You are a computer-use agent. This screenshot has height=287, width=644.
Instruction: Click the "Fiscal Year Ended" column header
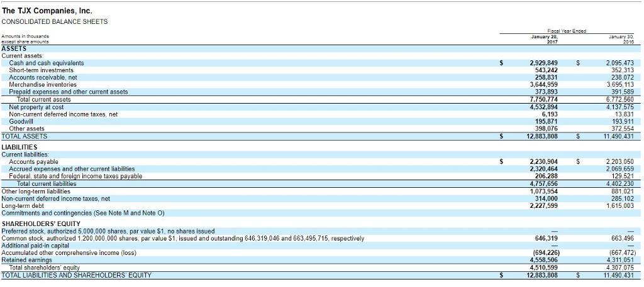click(x=567, y=31)
